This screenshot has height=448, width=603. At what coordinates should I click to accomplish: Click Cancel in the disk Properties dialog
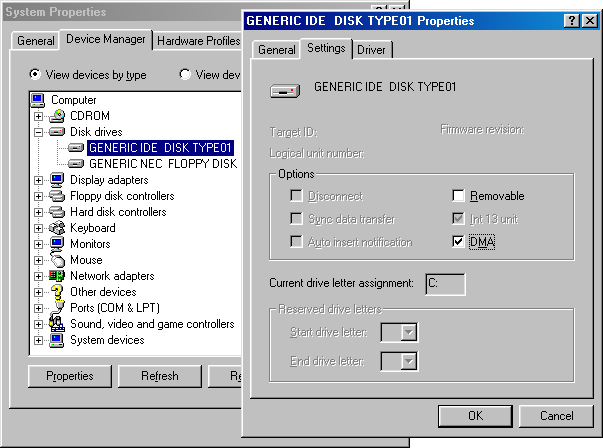[556, 416]
